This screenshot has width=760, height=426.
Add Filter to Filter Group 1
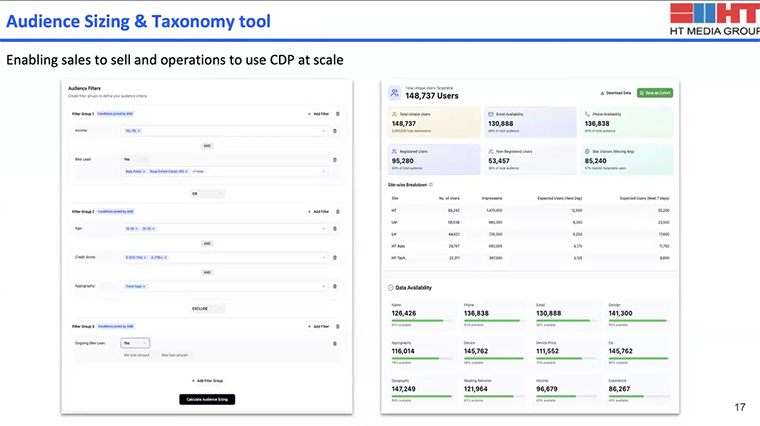(318, 114)
